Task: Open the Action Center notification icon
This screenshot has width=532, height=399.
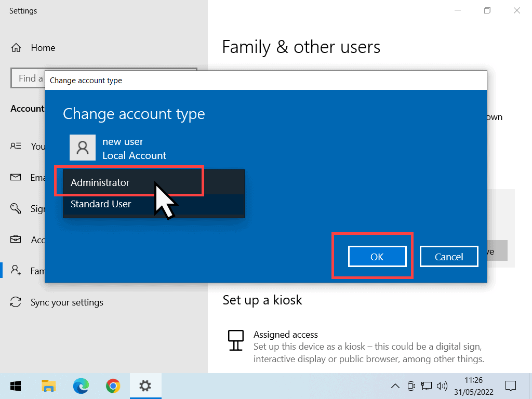Action: point(511,386)
